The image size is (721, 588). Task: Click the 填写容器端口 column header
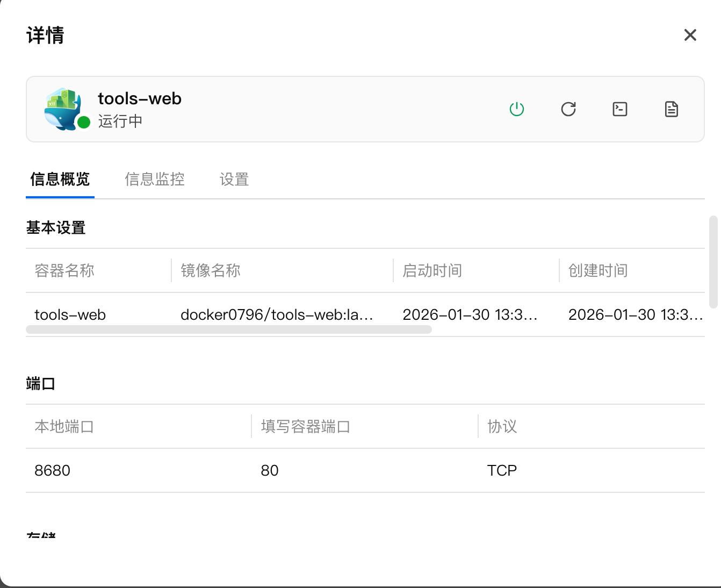pos(305,426)
